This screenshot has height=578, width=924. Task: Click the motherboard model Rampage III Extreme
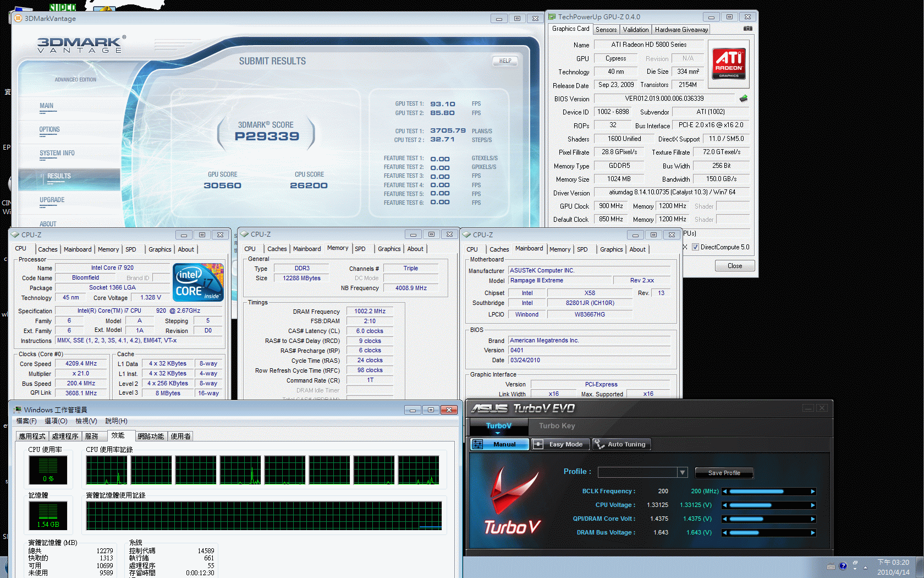pos(560,281)
